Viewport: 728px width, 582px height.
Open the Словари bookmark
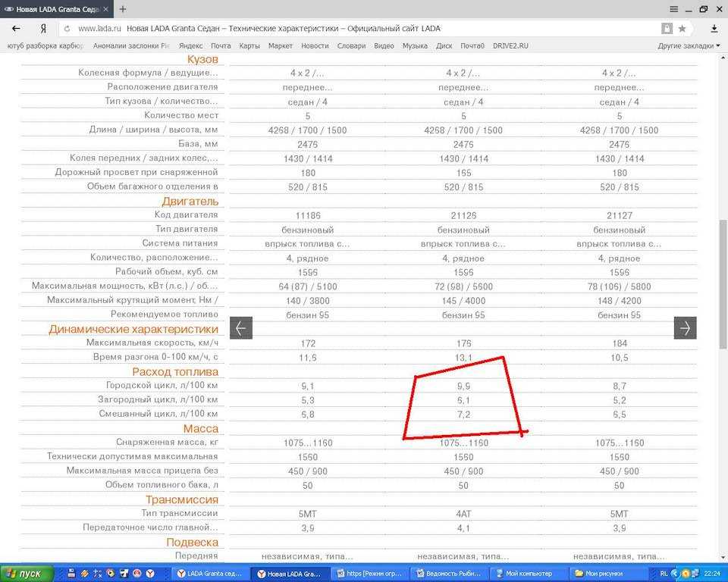[351, 46]
